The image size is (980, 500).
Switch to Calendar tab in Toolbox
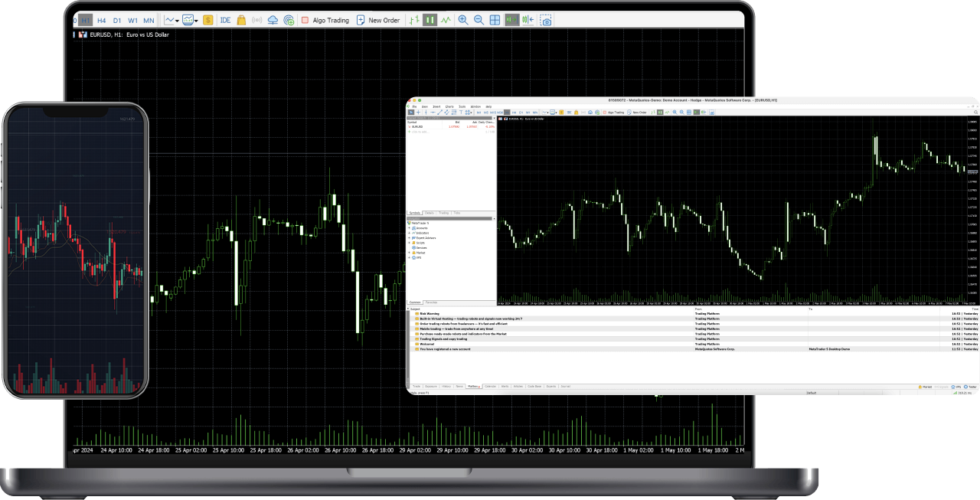(x=491, y=387)
